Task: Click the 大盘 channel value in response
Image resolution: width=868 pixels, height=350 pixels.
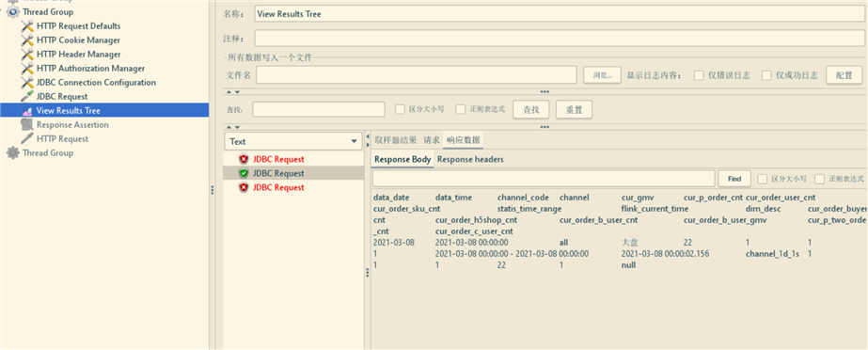Action: (x=630, y=243)
